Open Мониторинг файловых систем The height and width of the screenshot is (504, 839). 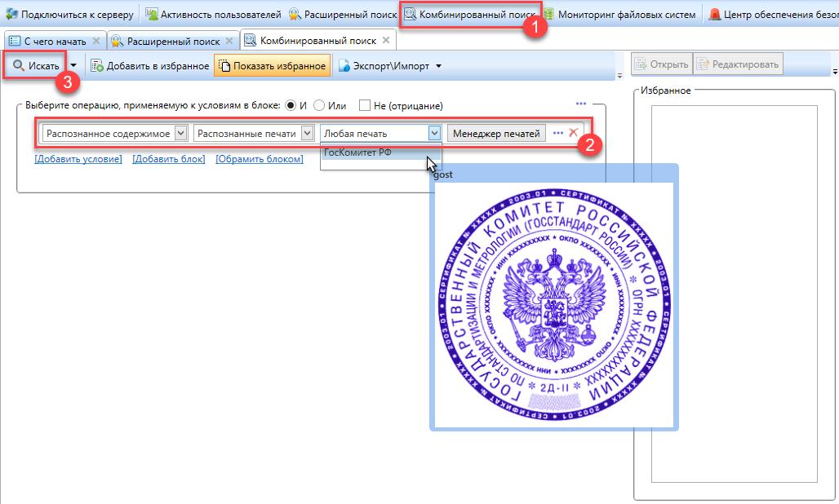click(619, 15)
